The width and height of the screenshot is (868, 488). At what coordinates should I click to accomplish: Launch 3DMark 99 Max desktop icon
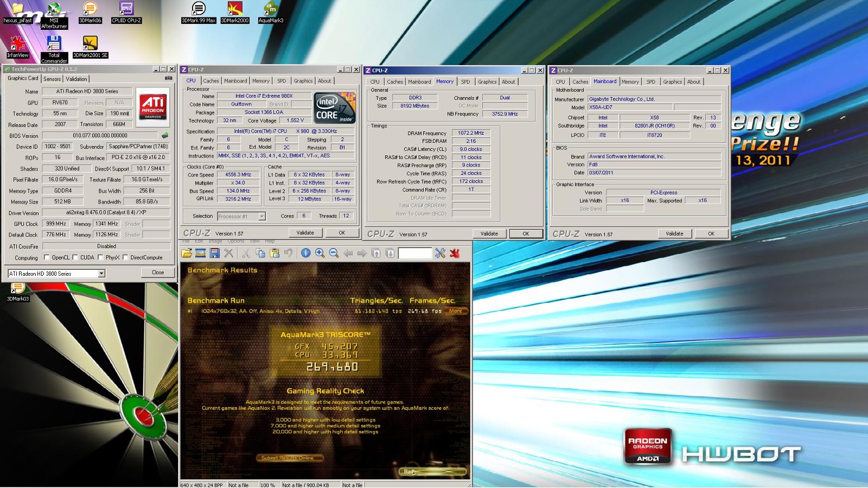pos(199,13)
